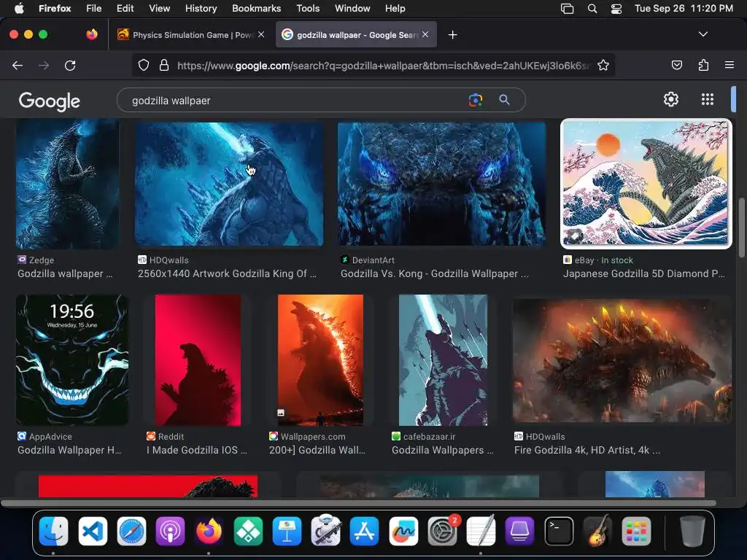Open Visual Studio Code from the dock
The height and width of the screenshot is (560, 747).
tap(93, 532)
